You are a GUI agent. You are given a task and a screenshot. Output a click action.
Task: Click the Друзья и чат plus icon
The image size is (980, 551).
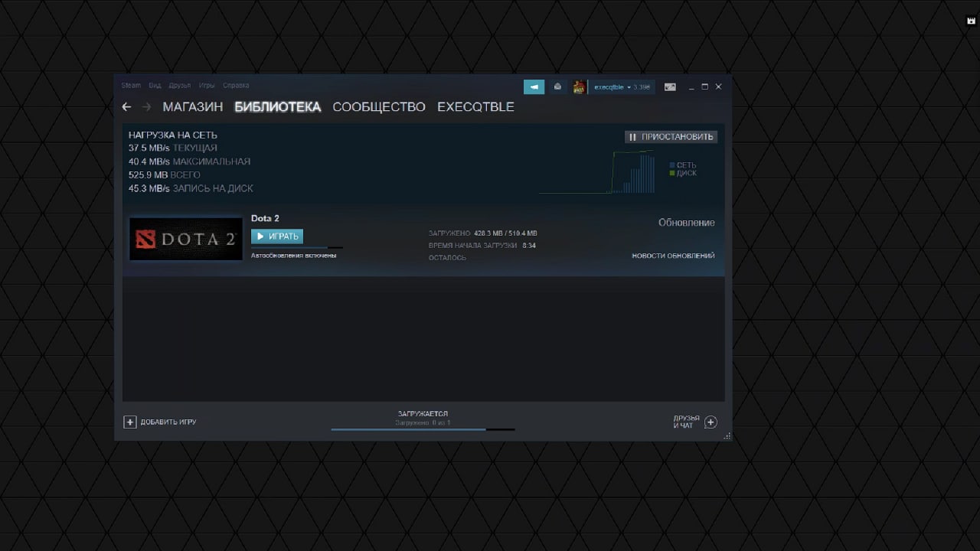710,422
